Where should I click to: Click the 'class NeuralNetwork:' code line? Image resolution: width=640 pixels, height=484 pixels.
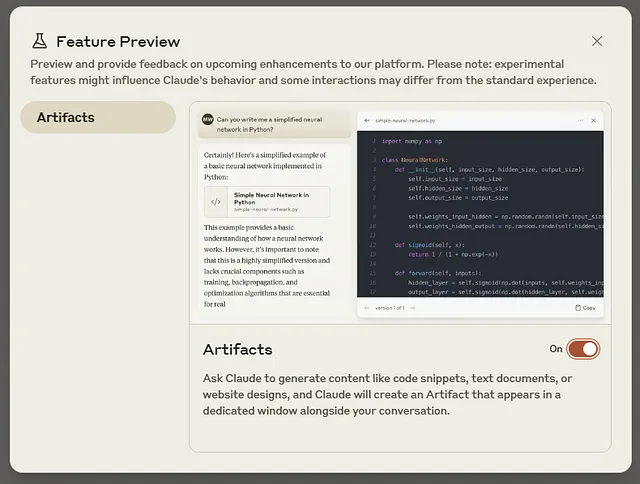coord(415,160)
